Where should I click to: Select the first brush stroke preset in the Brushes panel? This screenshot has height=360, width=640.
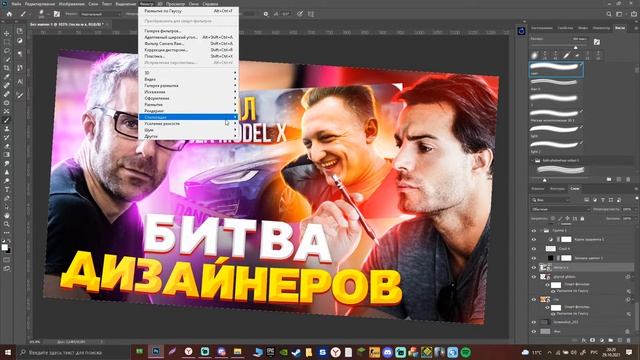click(x=556, y=69)
